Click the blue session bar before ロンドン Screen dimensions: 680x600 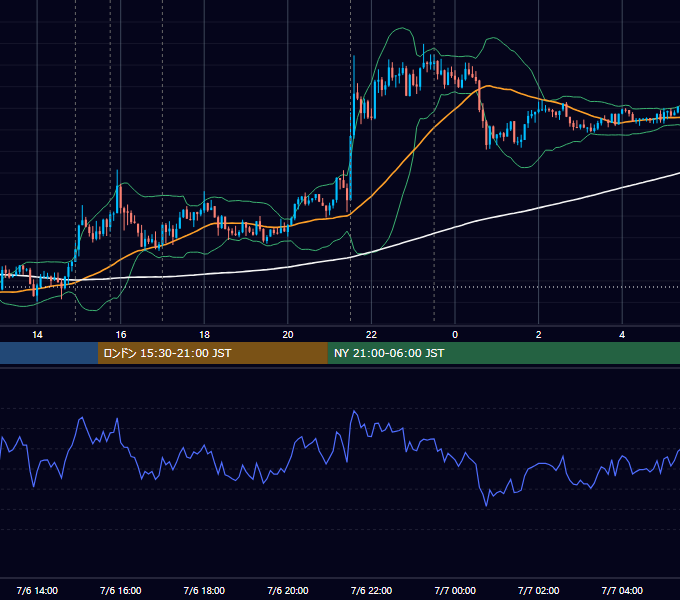49,353
